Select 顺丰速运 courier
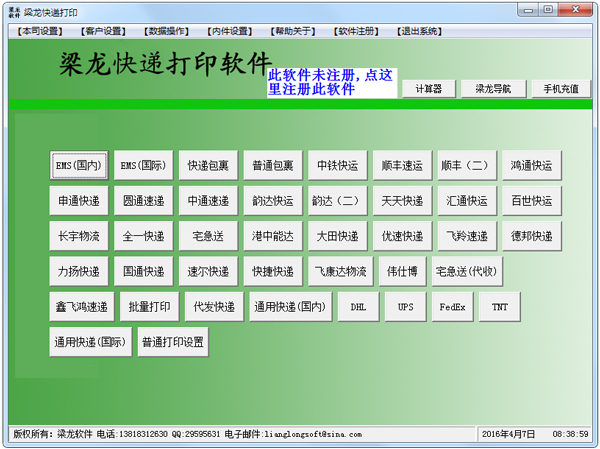Screen dimensions: 600x449 pyautogui.click(x=402, y=165)
